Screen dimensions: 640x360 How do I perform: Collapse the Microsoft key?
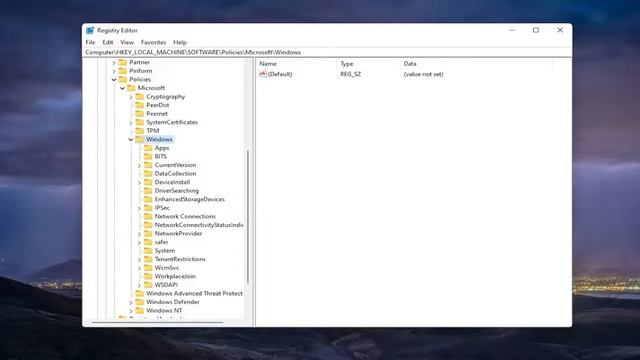click(122, 88)
